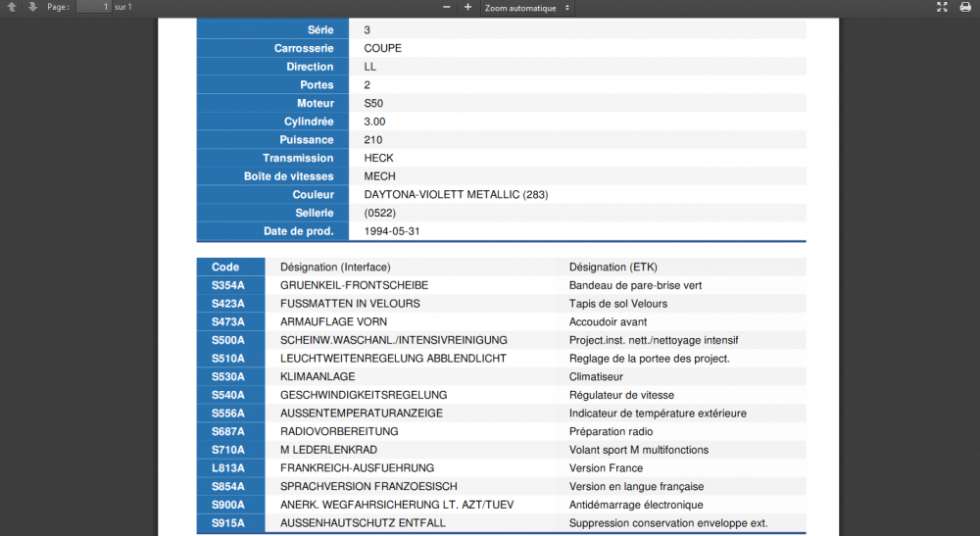
Task: Click SPRACHVERSION FRANZOESISCH designation
Action: pos(368,487)
